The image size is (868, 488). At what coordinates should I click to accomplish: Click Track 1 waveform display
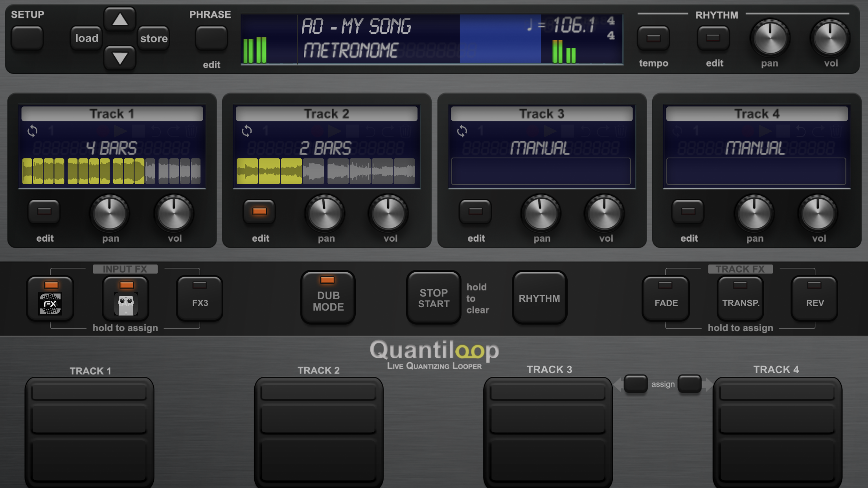click(112, 171)
